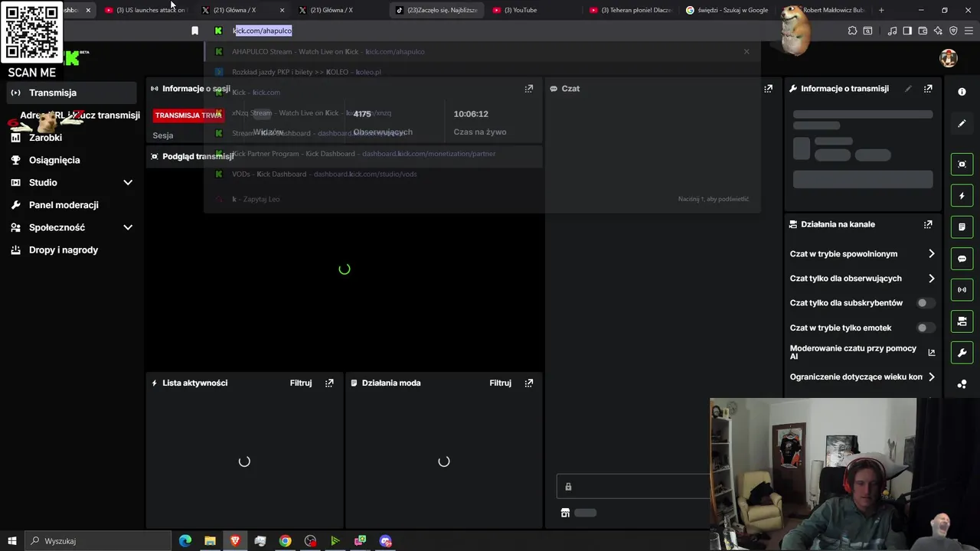Click the three-dots cluster icon in right rail

pos(962,384)
